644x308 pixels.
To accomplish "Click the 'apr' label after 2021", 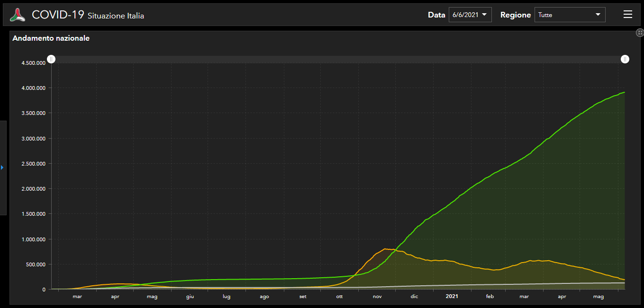I will coord(562,297).
